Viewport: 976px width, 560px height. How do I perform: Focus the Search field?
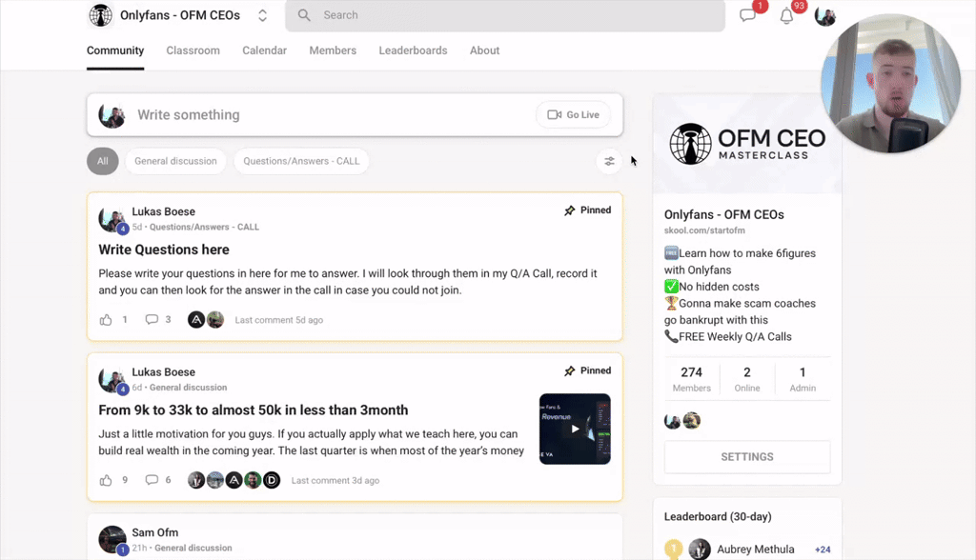pos(505,15)
